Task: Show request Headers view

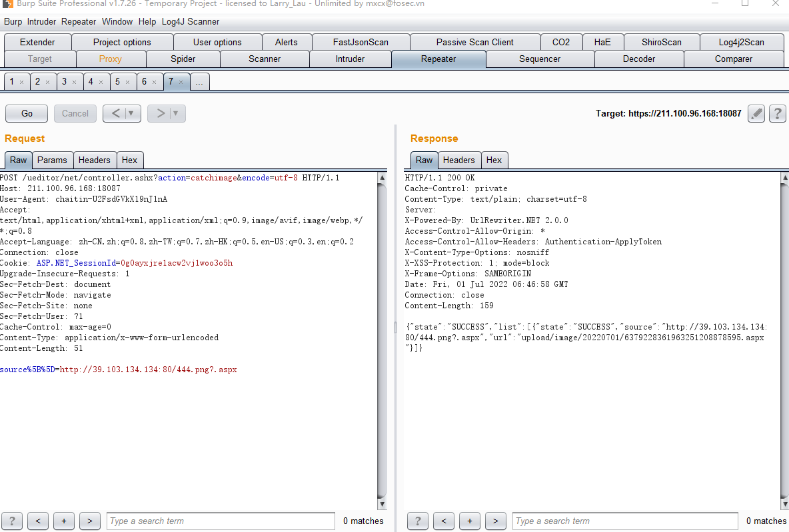Action: tap(94, 160)
